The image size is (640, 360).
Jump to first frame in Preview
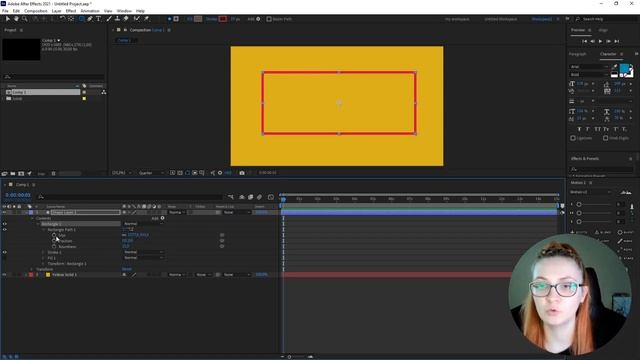584,41
